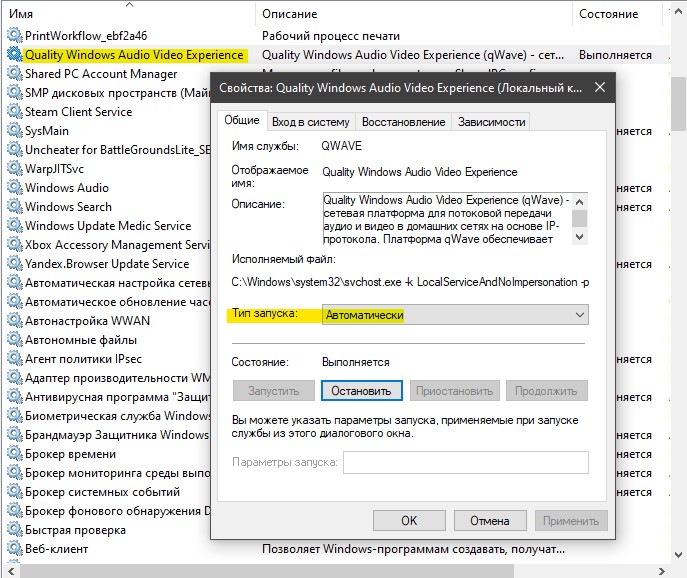Confirm the dialog with the OK button
The image size is (687, 578).
click(409, 521)
